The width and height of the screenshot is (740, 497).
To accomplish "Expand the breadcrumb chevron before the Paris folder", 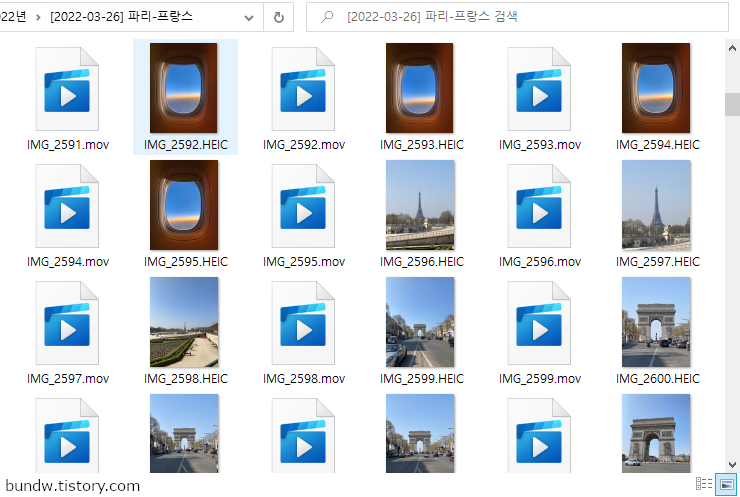I will tap(38, 17).
